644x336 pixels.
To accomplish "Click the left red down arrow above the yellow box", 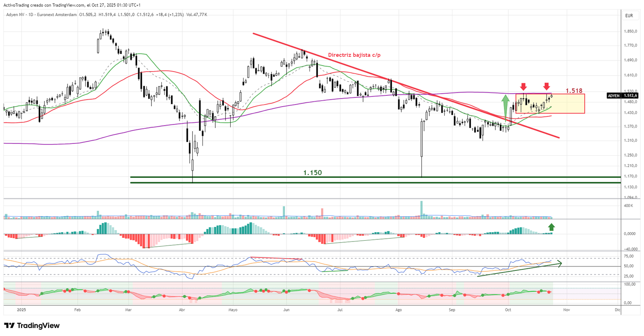I will coord(523,87).
